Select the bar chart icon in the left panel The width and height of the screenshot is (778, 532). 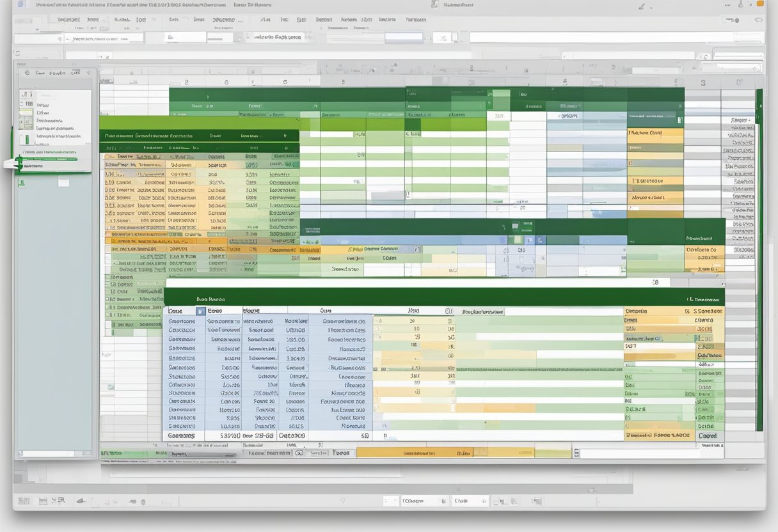click(26, 139)
